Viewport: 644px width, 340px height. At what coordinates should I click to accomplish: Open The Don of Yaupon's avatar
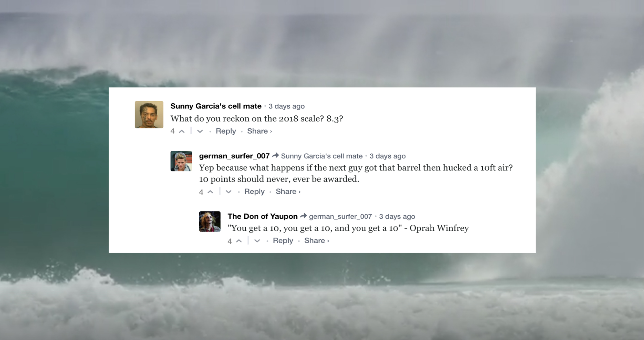click(210, 222)
